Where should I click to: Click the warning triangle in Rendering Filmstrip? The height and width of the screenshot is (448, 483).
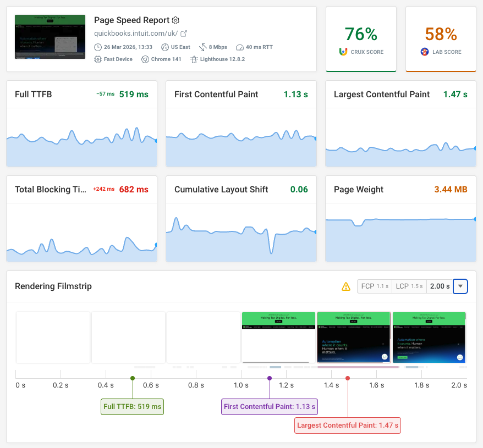(345, 286)
